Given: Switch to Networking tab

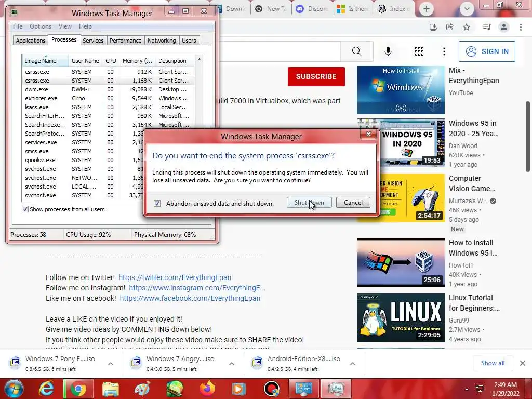Looking at the screenshot, I should [x=162, y=41].
